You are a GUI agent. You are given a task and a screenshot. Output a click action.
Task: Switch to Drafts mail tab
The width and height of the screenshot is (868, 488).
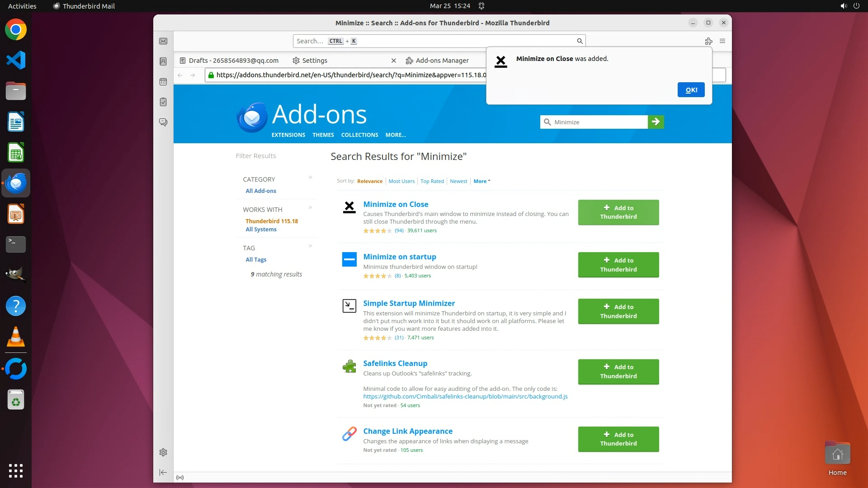233,61
